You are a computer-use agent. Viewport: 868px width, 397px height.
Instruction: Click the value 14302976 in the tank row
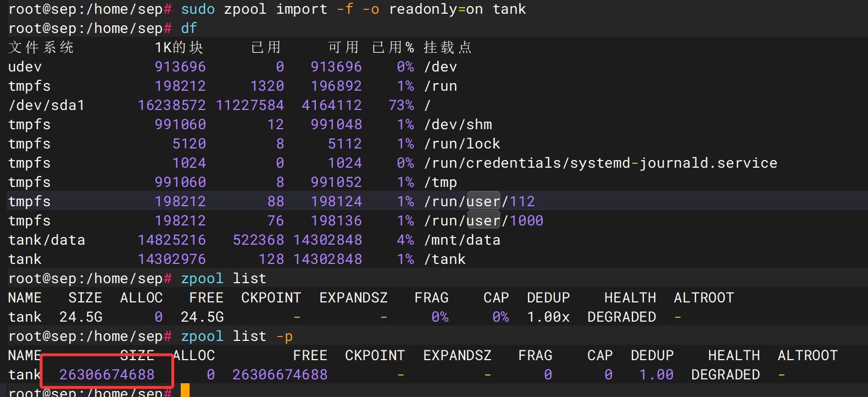(x=172, y=260)
